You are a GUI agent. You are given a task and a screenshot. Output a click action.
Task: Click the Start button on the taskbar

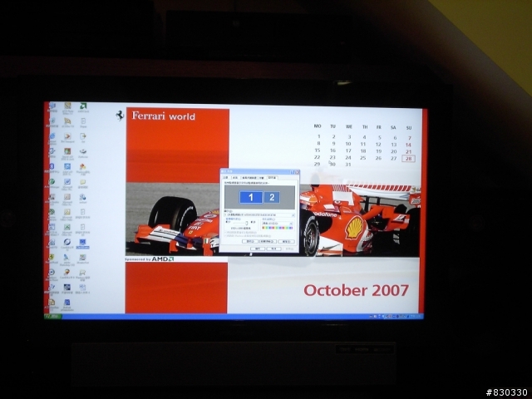pyautogui.click(x=52, y=317)
